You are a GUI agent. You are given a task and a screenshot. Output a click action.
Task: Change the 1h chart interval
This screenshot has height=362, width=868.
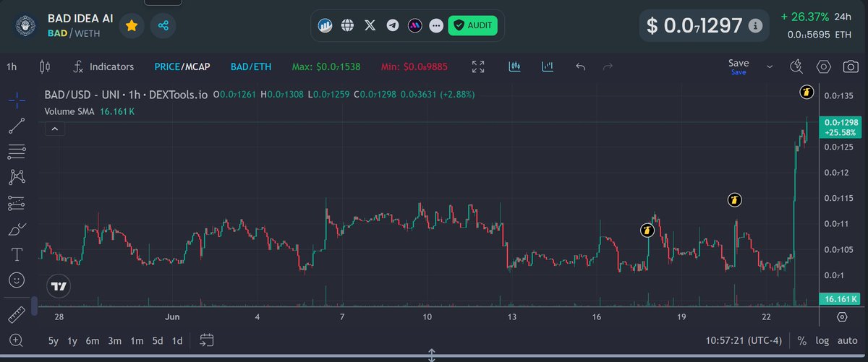tap(12, 66)
